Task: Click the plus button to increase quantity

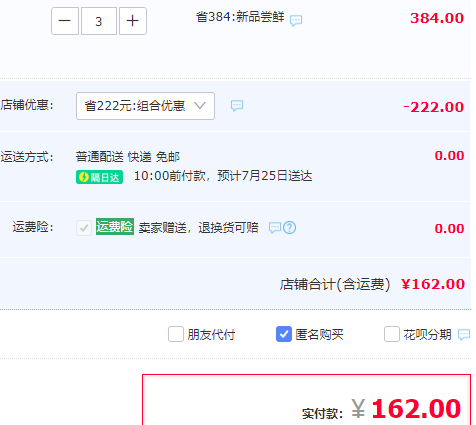Action: click(133, 21)
